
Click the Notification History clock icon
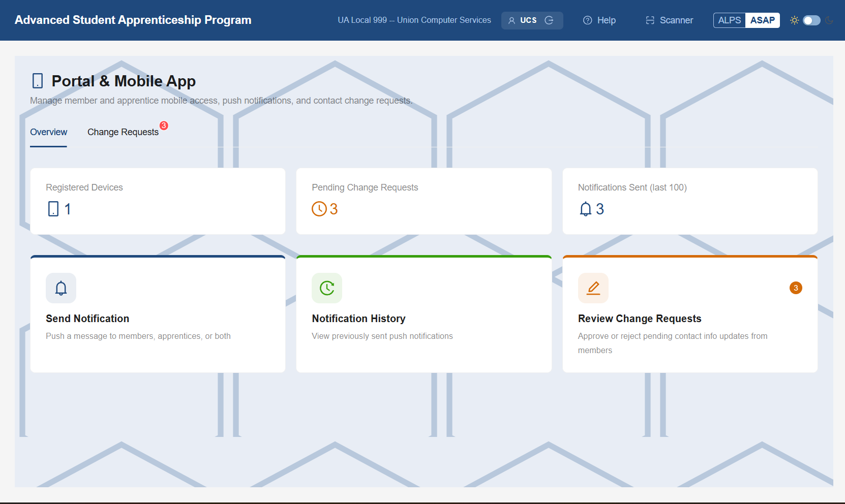tap(327, 288)
